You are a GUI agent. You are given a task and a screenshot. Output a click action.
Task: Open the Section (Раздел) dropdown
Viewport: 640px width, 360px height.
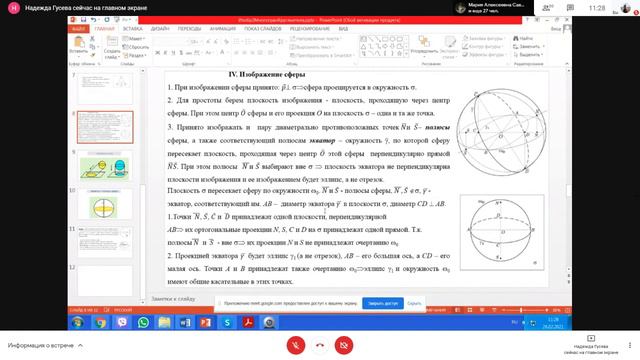(x=134, y=56)
